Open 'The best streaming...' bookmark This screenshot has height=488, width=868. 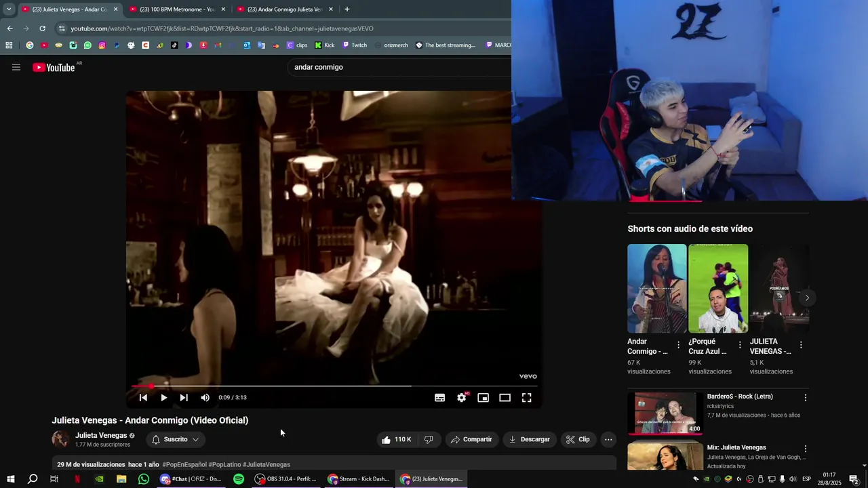pos(446,45)
